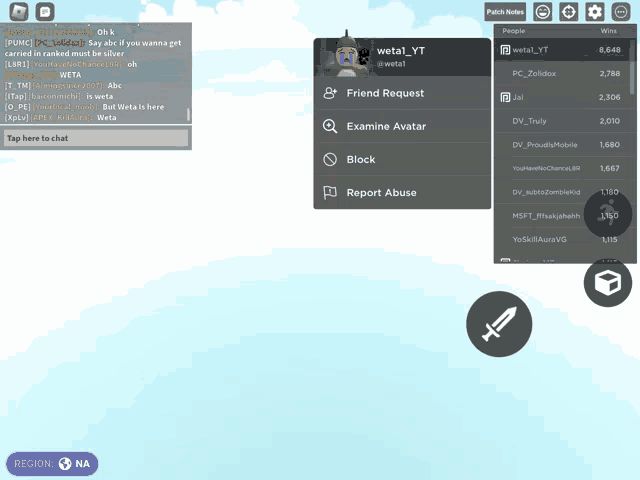Screen dimensions: 640x480
Task: Click the People column header
Action: [513, 31]
